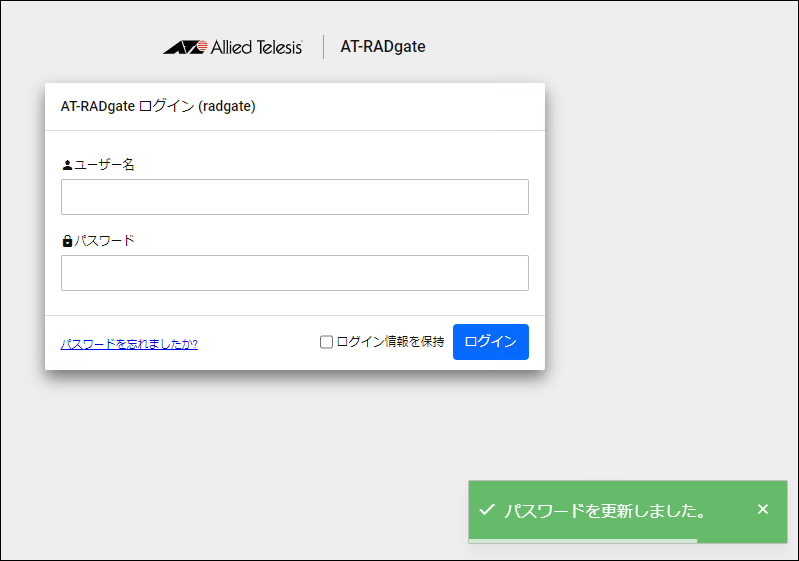Open the パスワードを忘れましたか? link
This screenshot has height=561, width=799.
click(x=129, y=344)
